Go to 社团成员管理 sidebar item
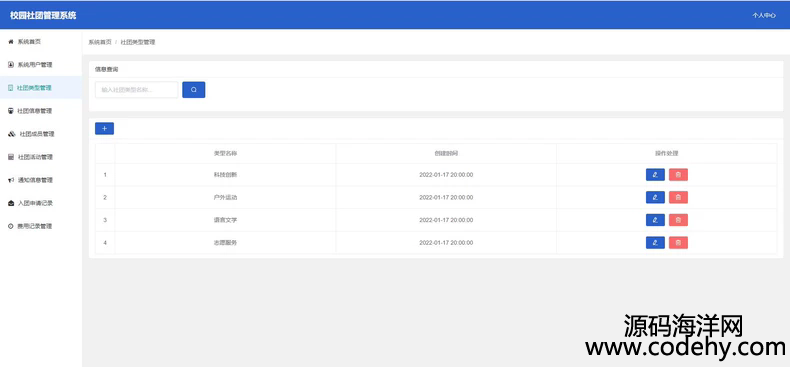The height and width of the screenshot is (367, 790). 41,134
